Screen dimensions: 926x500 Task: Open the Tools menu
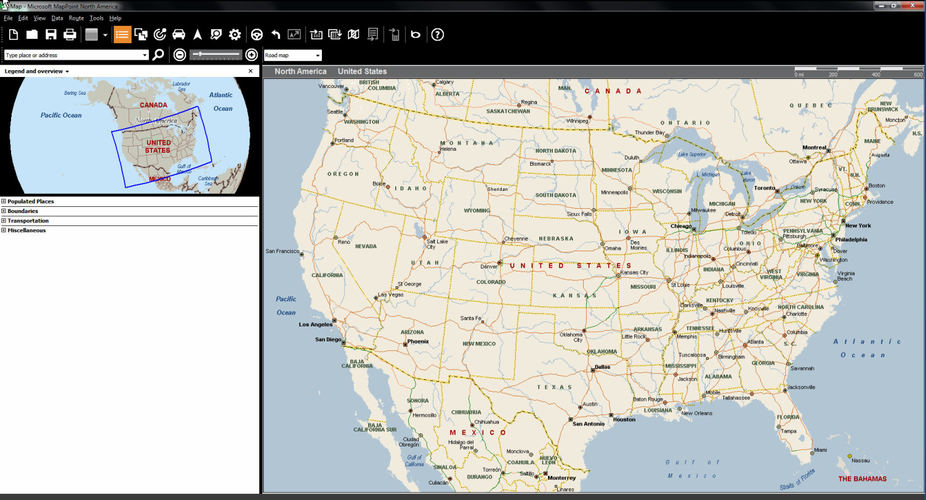pyautogui.click(x=96, y=18)
